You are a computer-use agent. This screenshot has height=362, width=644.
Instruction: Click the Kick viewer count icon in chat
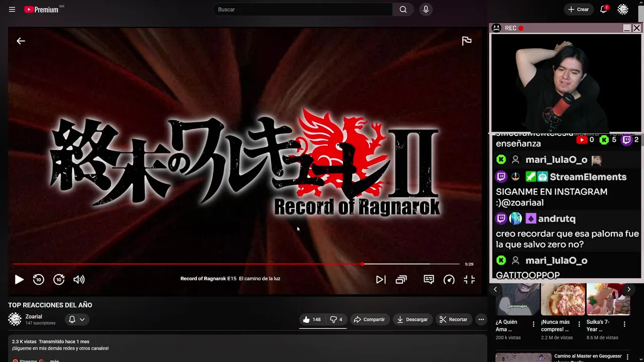604,140
